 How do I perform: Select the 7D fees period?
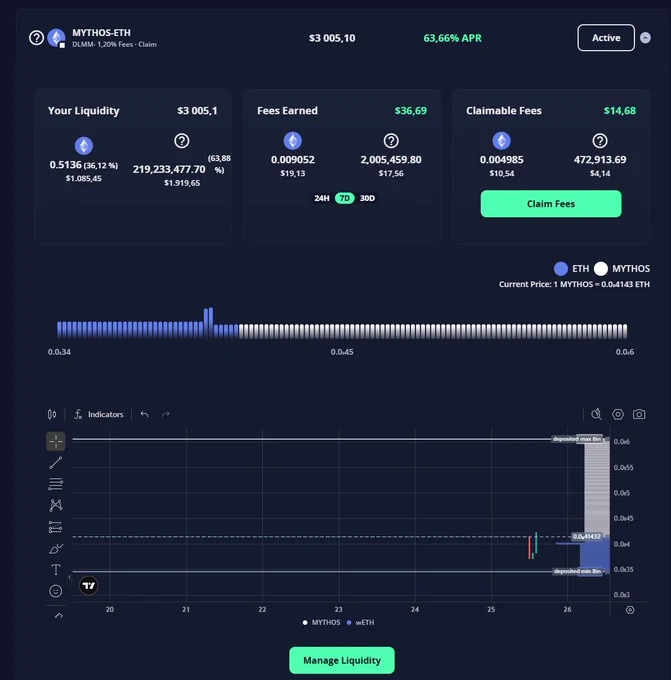coord(344,198)
